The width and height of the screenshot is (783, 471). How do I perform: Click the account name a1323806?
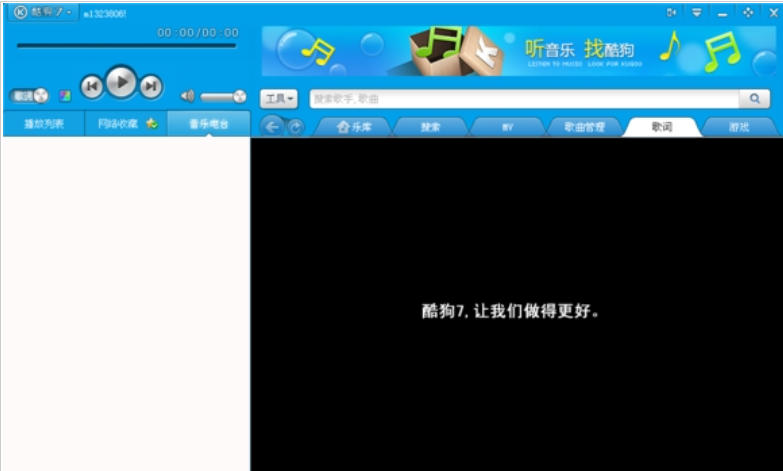(104, 14)
